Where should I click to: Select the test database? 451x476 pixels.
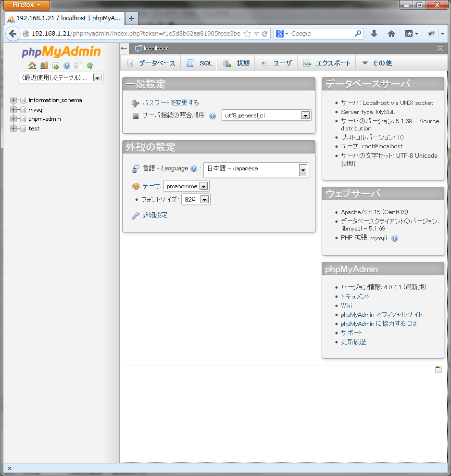[x=34, y=129]
